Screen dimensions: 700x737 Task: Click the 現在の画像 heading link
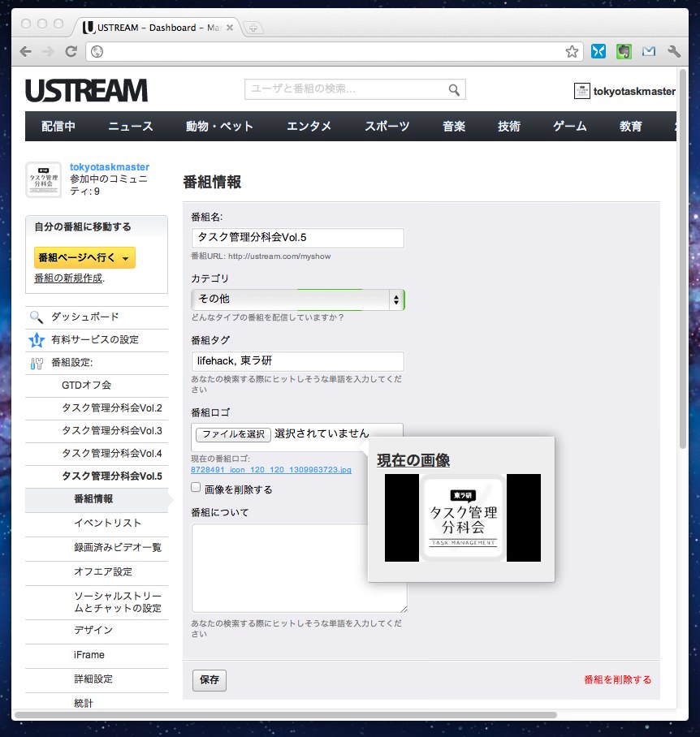coord(413,460)
